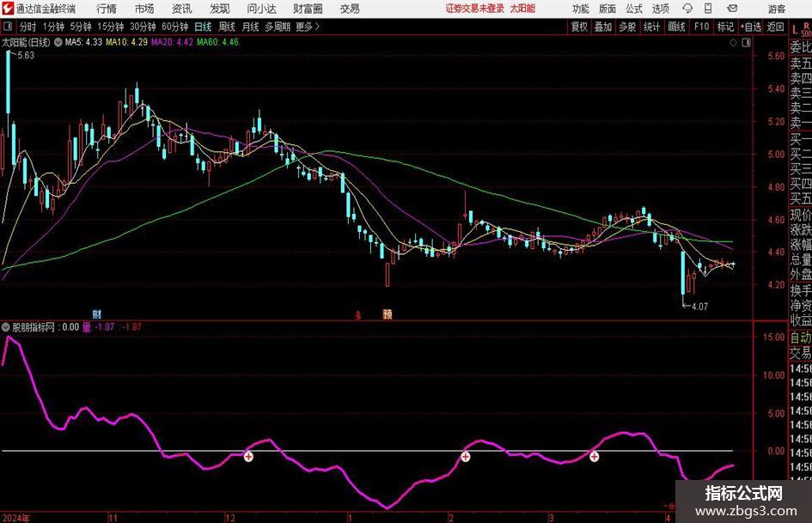Open the 资讯 menu
The image size is (812, 523).
click(x=182, y=9)
